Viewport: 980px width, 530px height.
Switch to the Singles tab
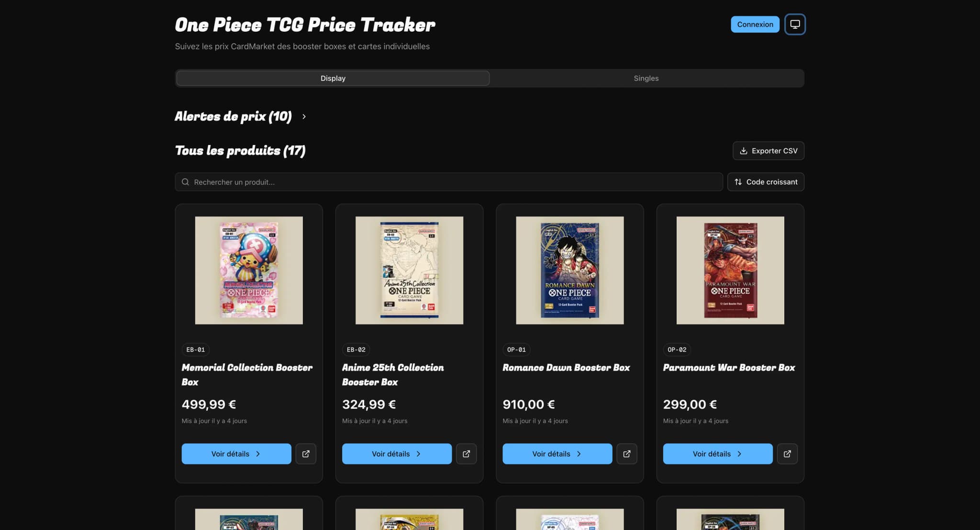point(646,78)
